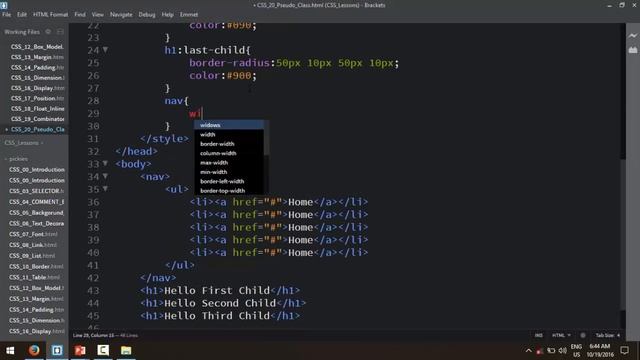Image resolution: width=640 pixels, height=360 pixels.
Task: Click the color value #900 on line 26
Action: pos(239,76)
